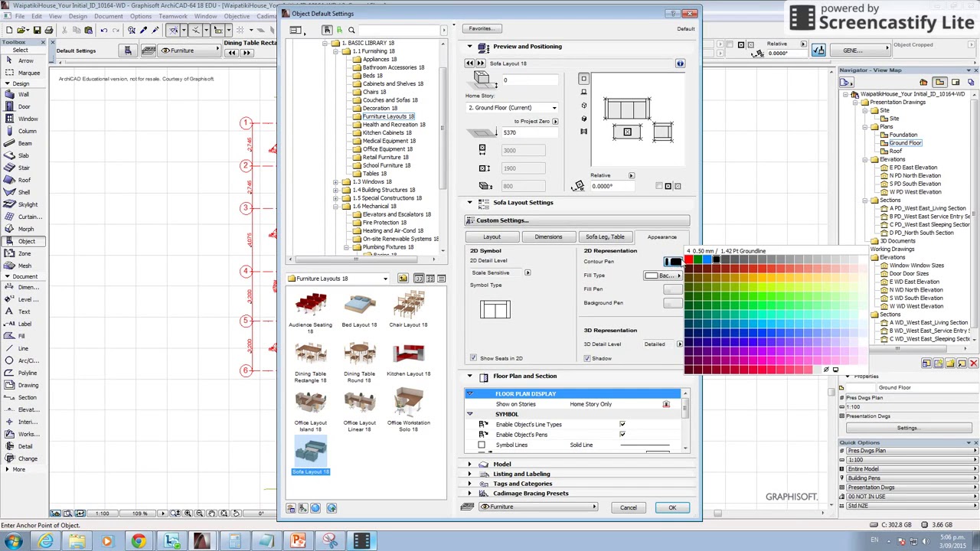Select the Stair tool in Toolbox
The image size is (980, 551).
point(23,168)
